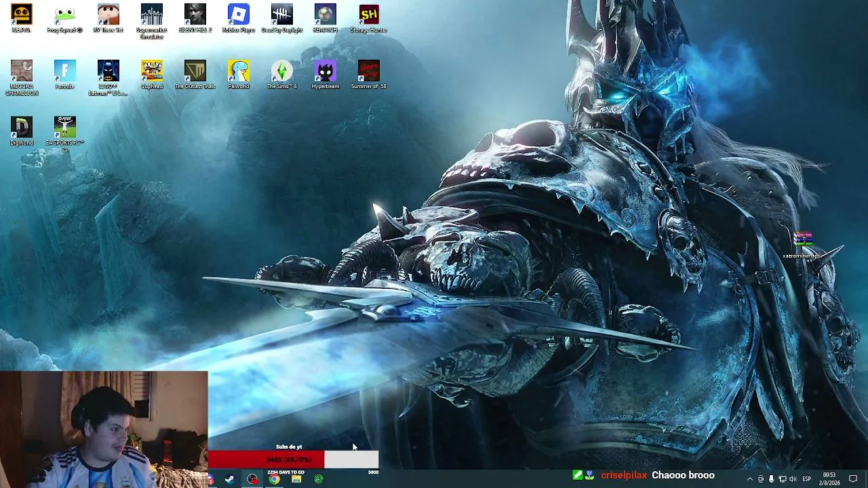Select the EA SPORTS FC 25 shortcut

tap(65, 134)
